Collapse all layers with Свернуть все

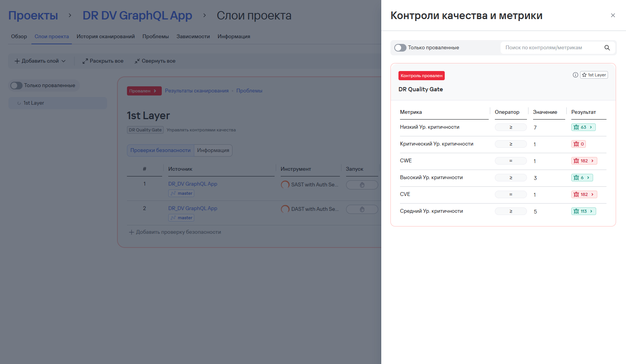click(x=155, y=61)
